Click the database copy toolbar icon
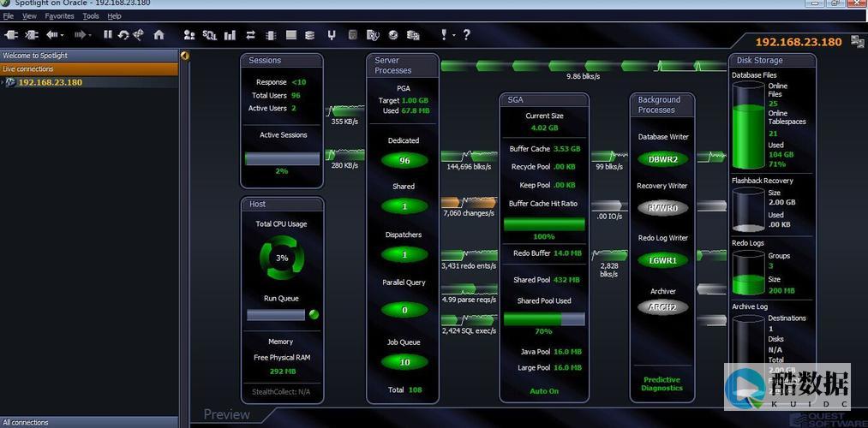Image resolution: width=868 pixels, height=428 pixels. click(413, 35)
